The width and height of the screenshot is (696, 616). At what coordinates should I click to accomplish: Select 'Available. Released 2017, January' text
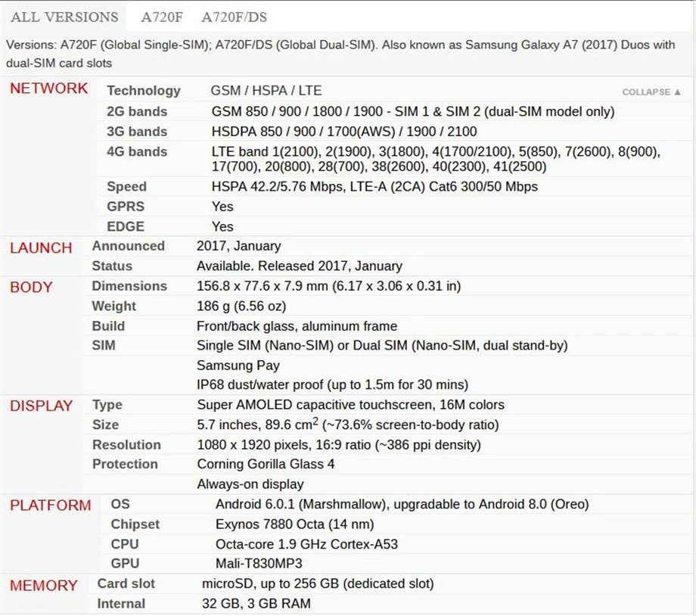(300, 266)
